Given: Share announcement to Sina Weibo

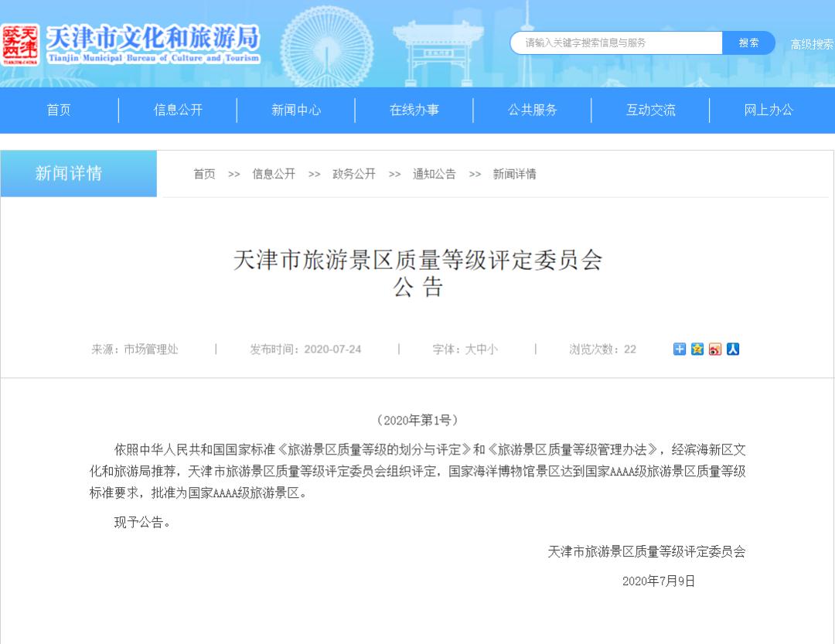Looking at the screenshot, I should [x=715, y=349].
